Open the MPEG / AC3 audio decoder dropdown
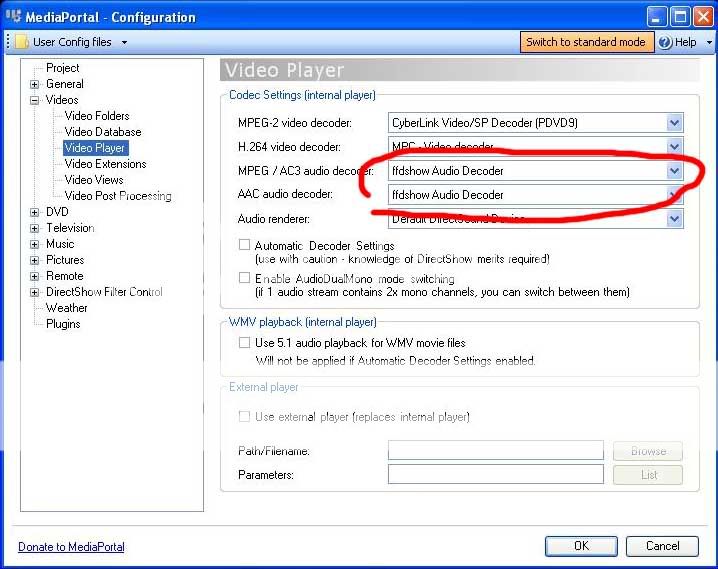Image resolution: width=718 pixels, height=569 pixels. click(x=674, y=171)
